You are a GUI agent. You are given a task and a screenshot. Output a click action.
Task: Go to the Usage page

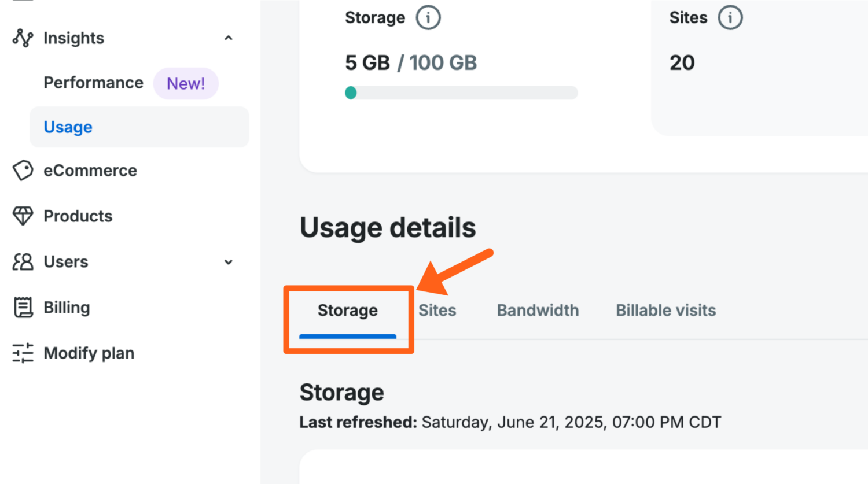(x=68, y=127)
